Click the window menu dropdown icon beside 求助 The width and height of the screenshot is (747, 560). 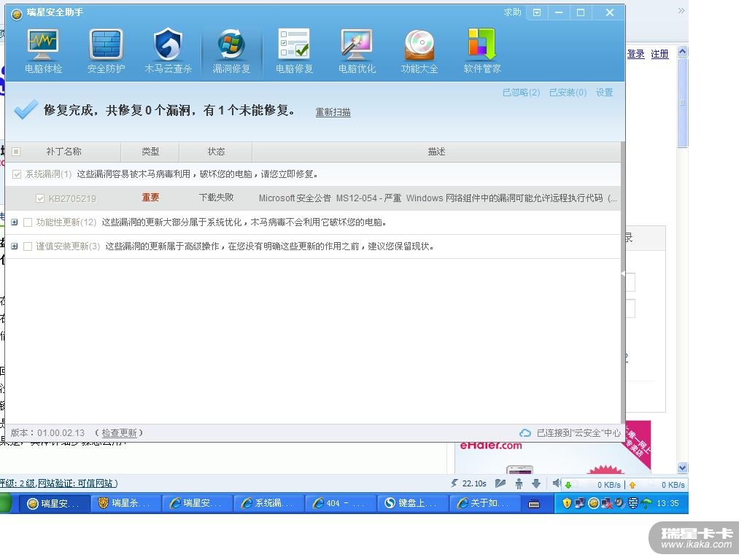[x=537, y=12]
